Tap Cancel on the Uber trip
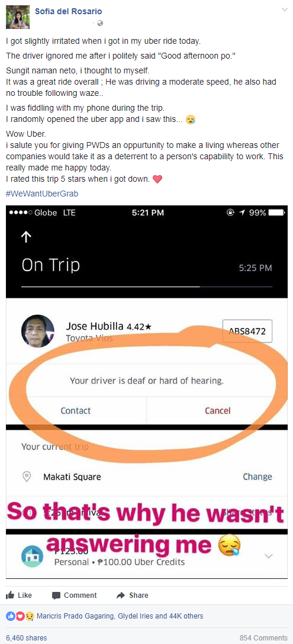 pyautogui.click(x=218, y=410)
